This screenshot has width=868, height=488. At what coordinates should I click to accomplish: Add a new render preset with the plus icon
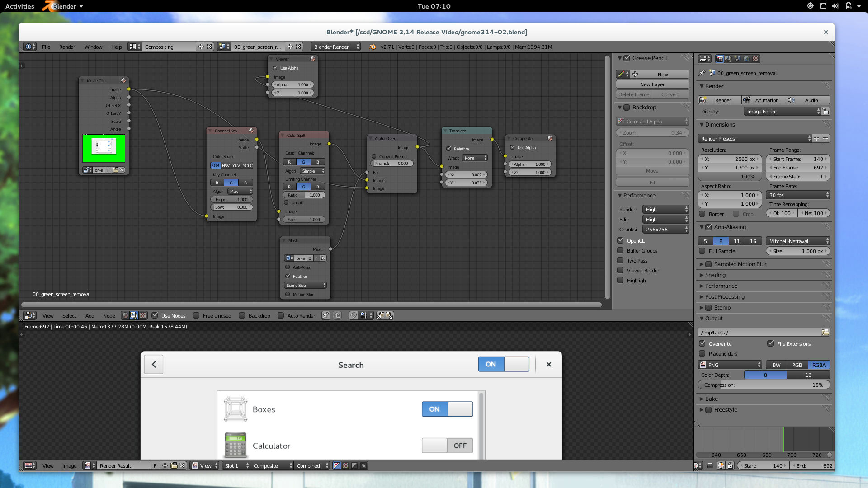pyautogui.click(x=816, y=139)
